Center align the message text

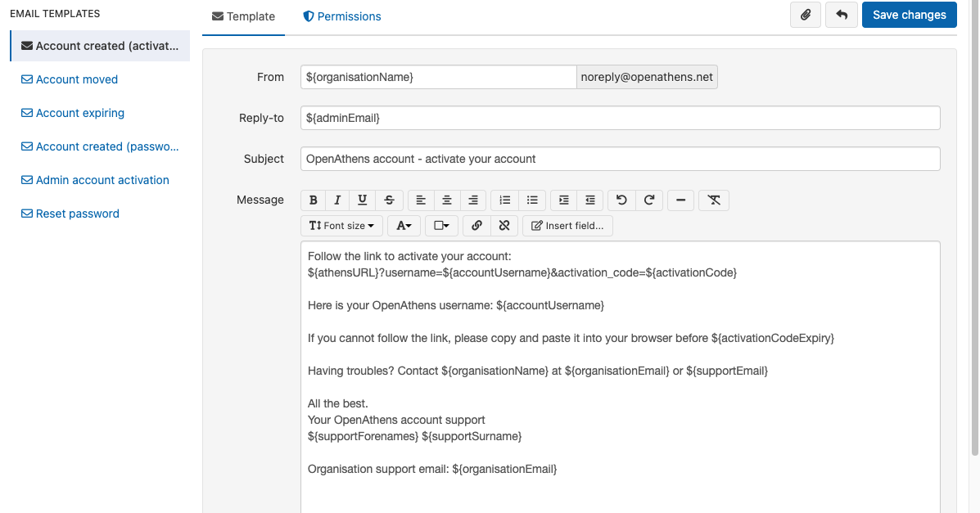[x=446, y=200]
